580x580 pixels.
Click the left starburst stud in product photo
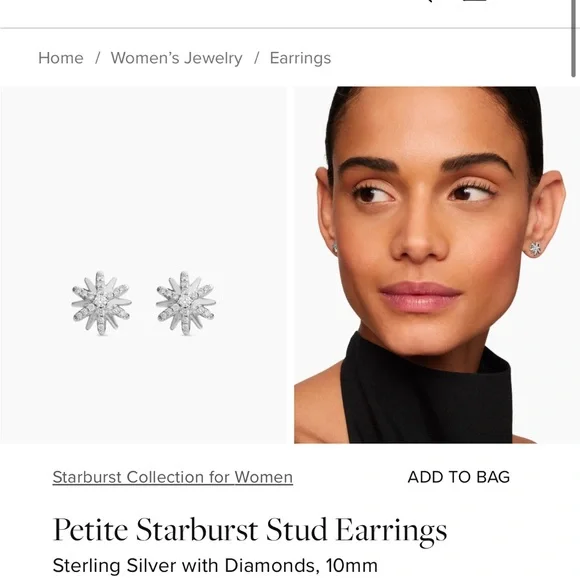click(101, 303)
